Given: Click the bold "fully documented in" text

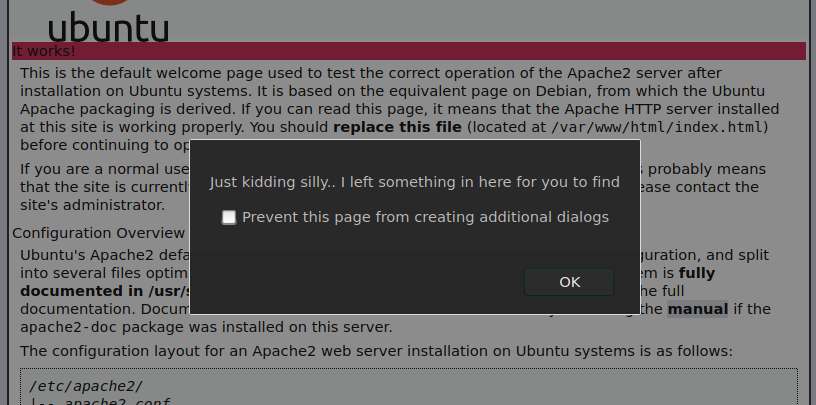Looking at the screenshot, I should point(76,291).
